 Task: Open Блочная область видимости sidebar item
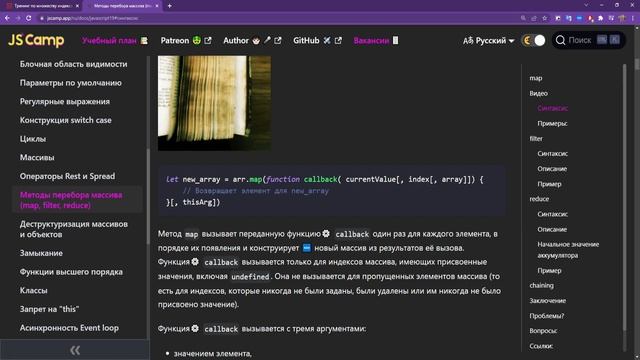click(x=73, y=64)
